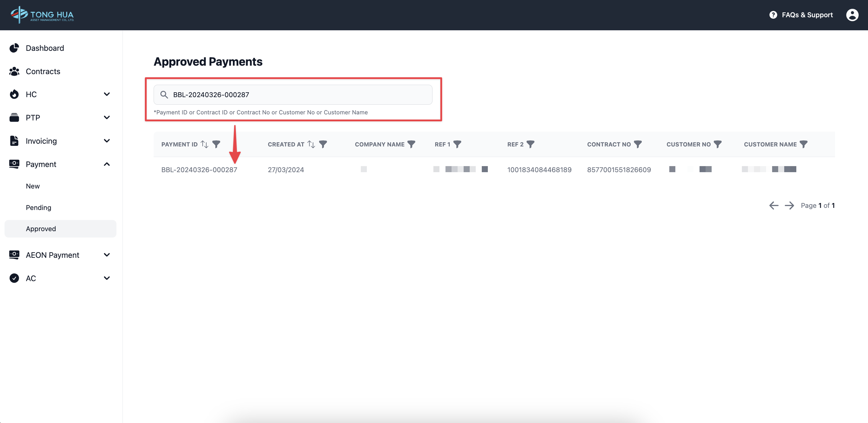Open the Pending payments submenu item
The image size is (868, 423).
coord(38,208)
